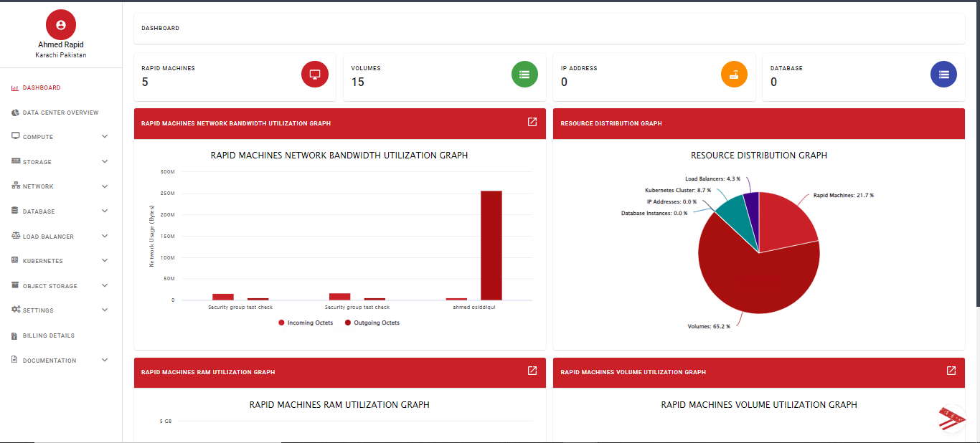980x443 pixels.
Task: Open the RAM Utilization graph expand icon
Action: (x=532, y=371)
